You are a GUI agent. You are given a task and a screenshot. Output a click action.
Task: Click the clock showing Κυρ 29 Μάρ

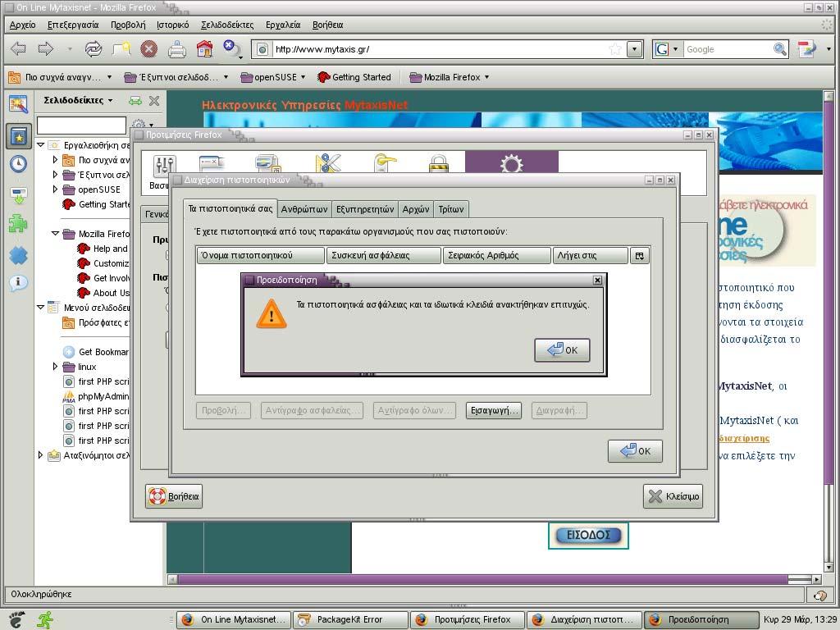pos(800,620)
